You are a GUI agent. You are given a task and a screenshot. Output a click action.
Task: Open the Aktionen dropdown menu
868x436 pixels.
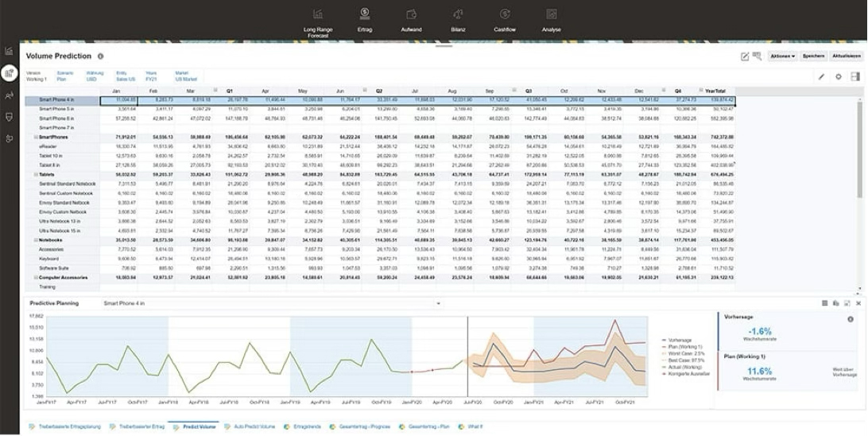coord(782,56)
